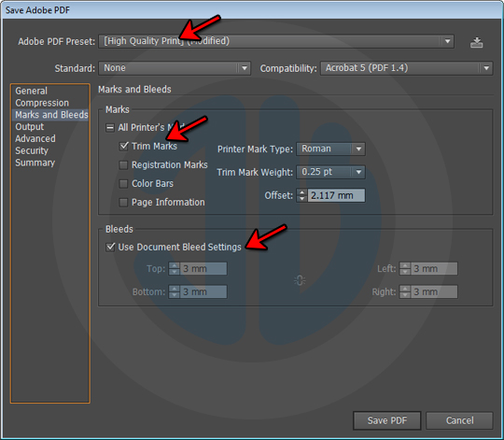
Task: Select Compression in the settings list
Action: pos(42,103)
